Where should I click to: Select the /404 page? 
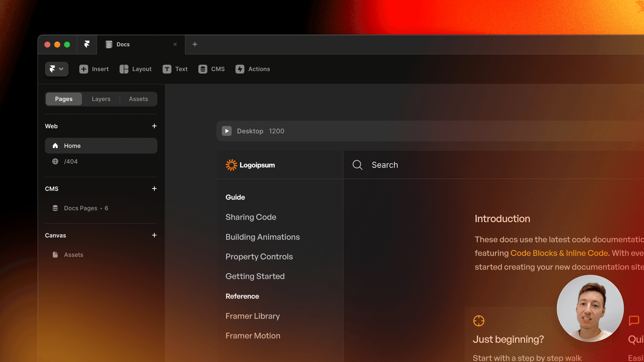71,161
